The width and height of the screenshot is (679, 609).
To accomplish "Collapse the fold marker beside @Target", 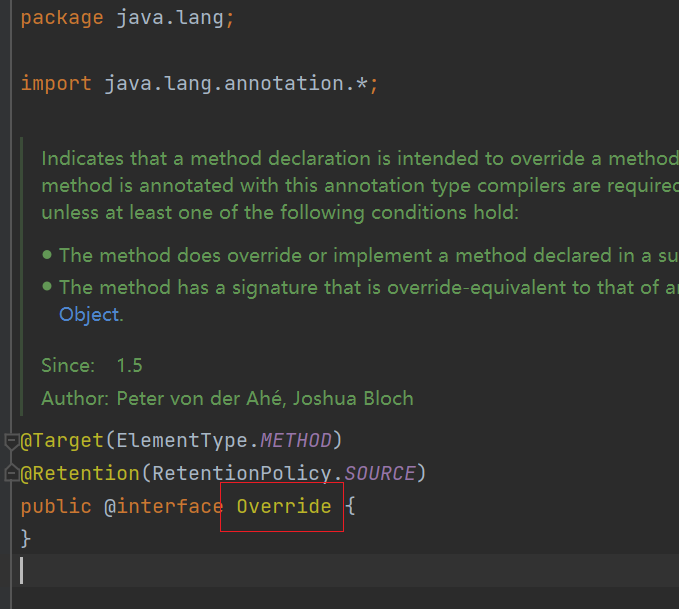I will point(11,440).
